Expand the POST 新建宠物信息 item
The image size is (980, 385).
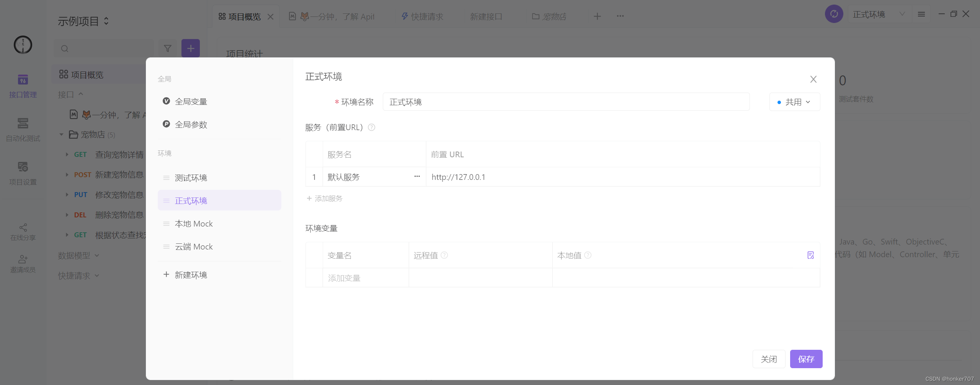[67, 175]
